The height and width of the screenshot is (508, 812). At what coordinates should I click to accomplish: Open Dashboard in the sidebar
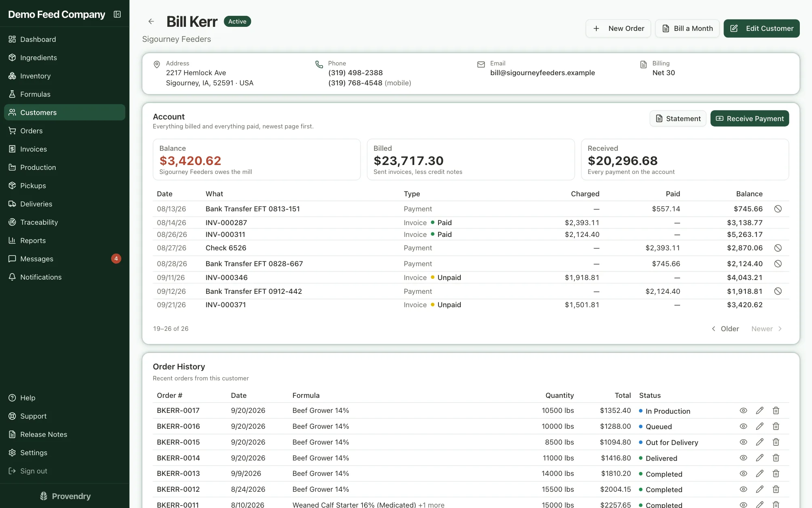coord(65,39)
